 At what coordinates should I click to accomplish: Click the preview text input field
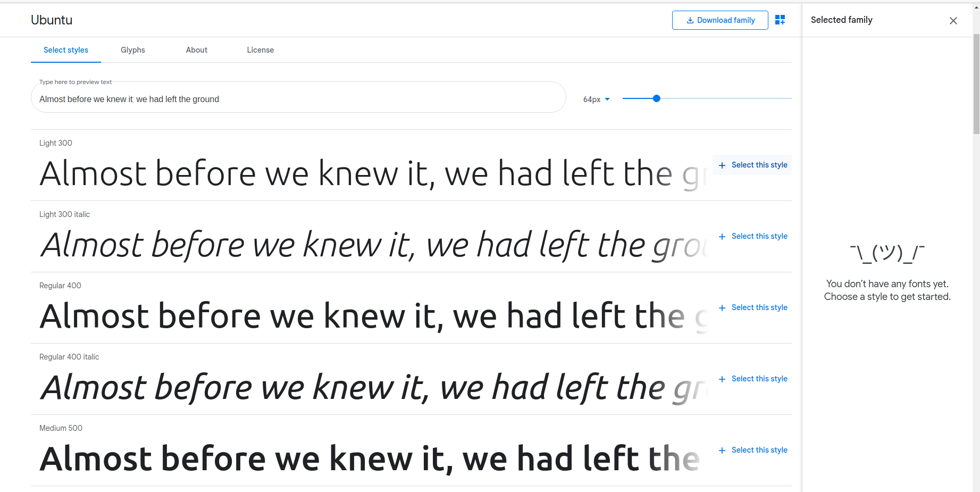[298, 98]
